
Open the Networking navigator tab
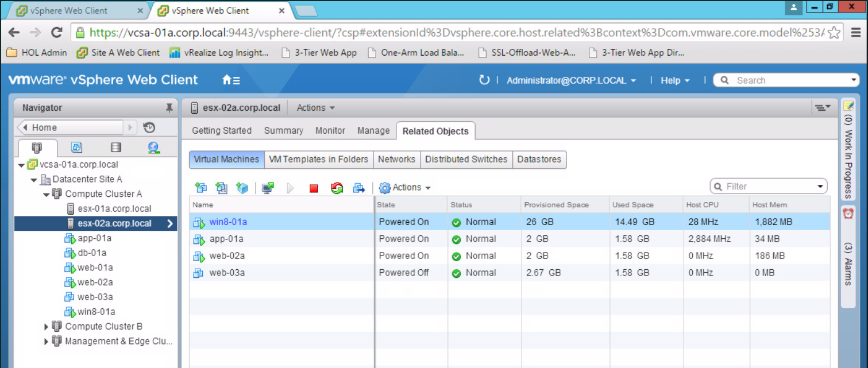(153, 148)
